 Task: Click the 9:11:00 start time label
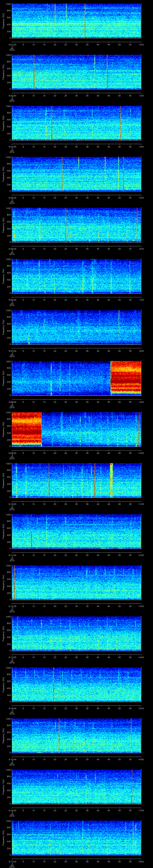(x=12, y=555)
